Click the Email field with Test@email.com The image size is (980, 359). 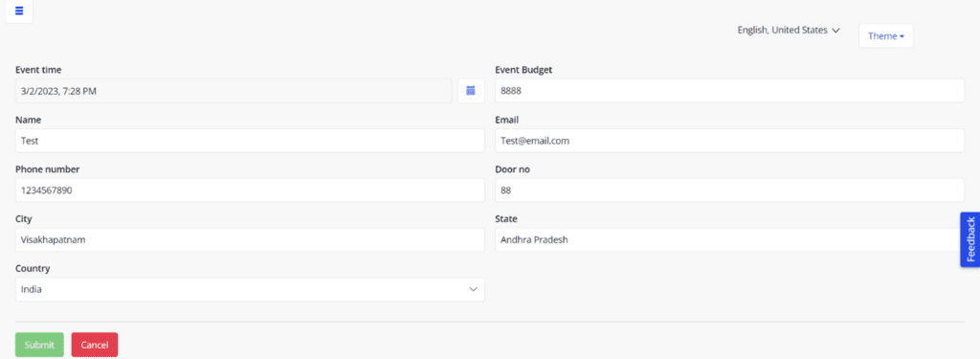[x=729, y=141]
